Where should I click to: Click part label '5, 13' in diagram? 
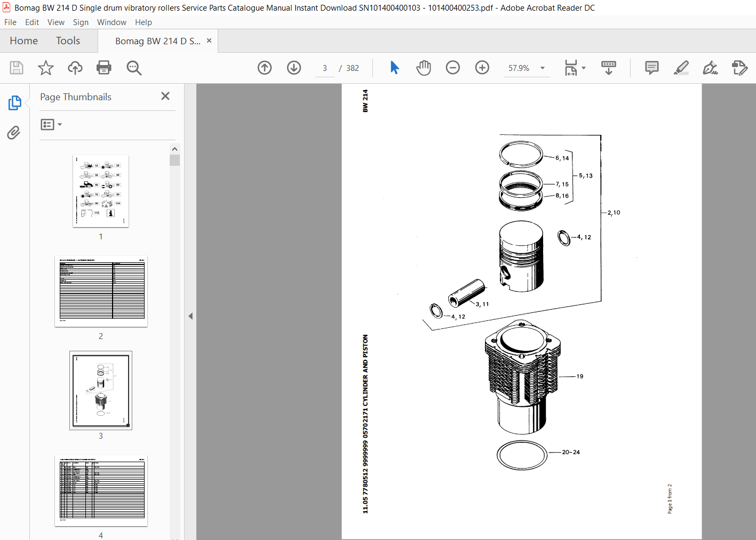586,175
